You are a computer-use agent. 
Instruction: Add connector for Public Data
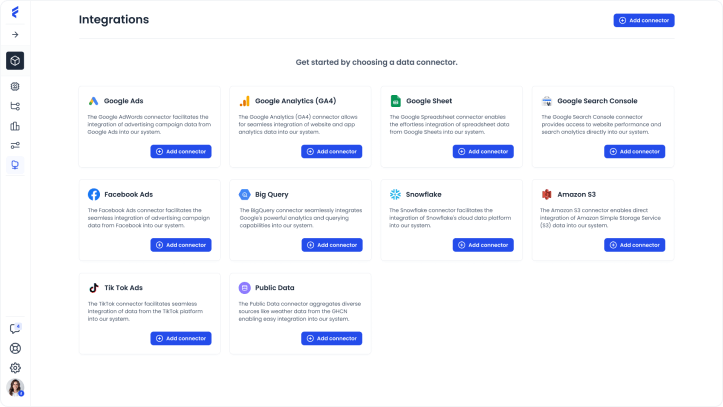[332, 338]
